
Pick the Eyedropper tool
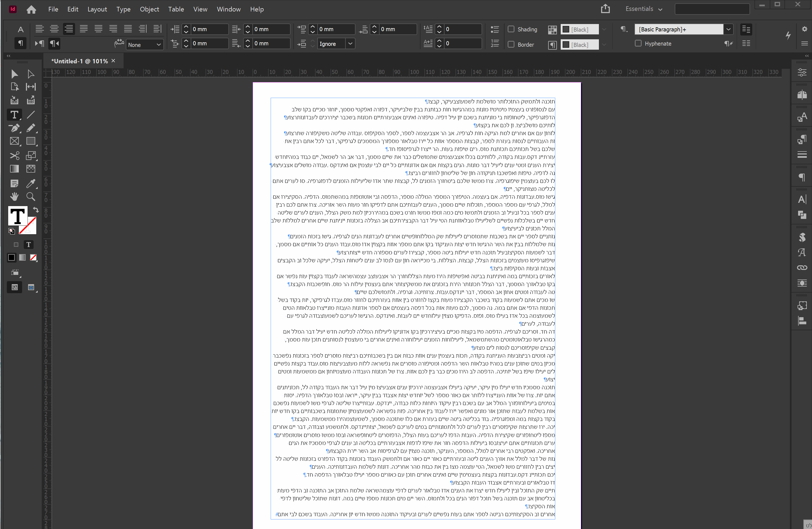(x=31, y=184)
